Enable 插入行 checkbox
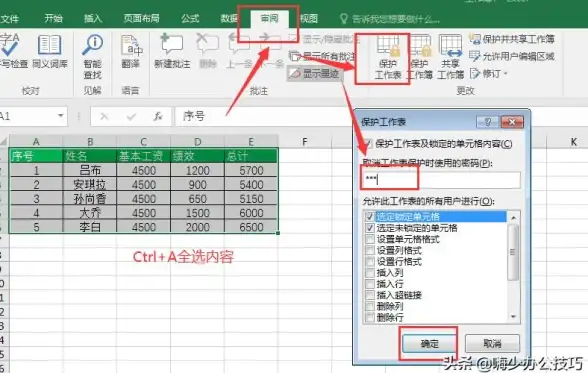This screenshot has height=373, width=588. [x=370, y=284]
